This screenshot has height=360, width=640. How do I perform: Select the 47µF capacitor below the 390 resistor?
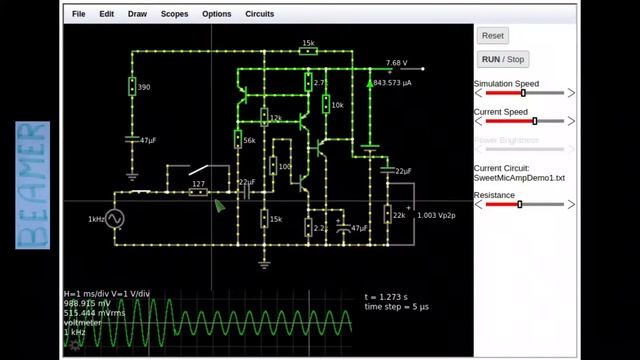pyautogui.click(x=132, y=140)
